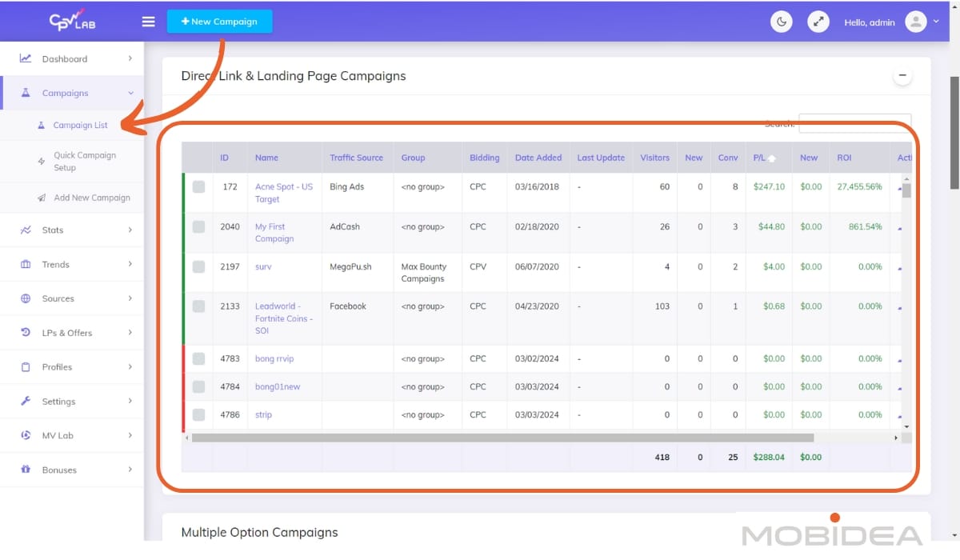
Task: Click the Campaigns flask icon
Action: (x=26, y=93)
